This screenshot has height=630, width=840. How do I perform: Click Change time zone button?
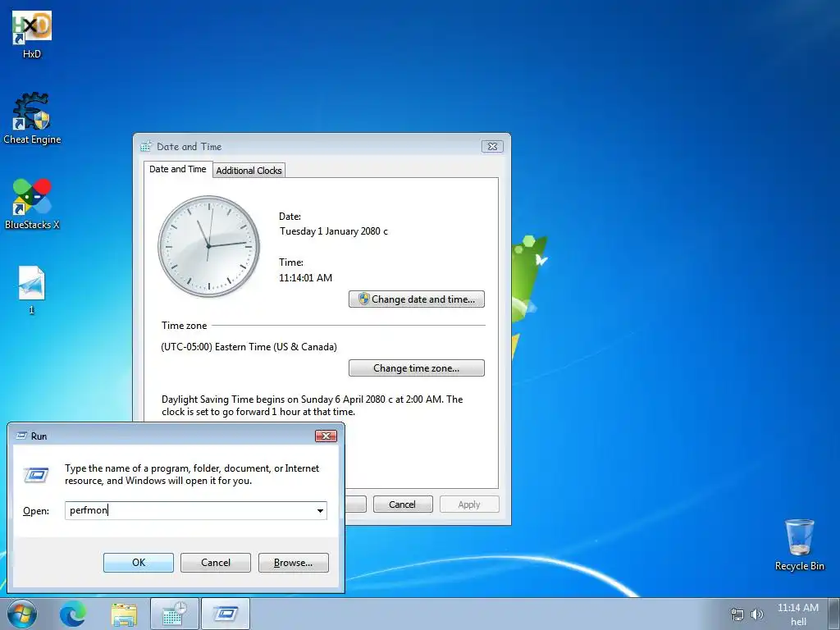click(x=416, y=368)
